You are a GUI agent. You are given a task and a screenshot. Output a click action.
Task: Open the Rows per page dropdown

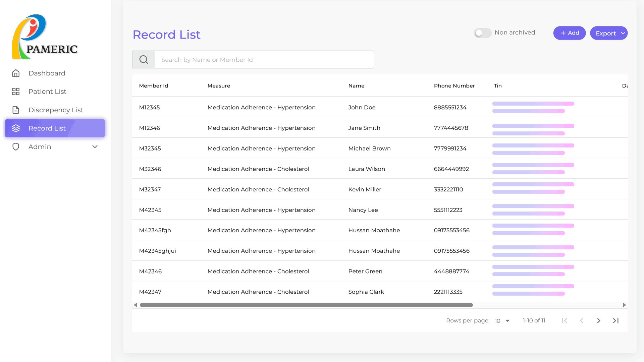[x=502, y=321]
